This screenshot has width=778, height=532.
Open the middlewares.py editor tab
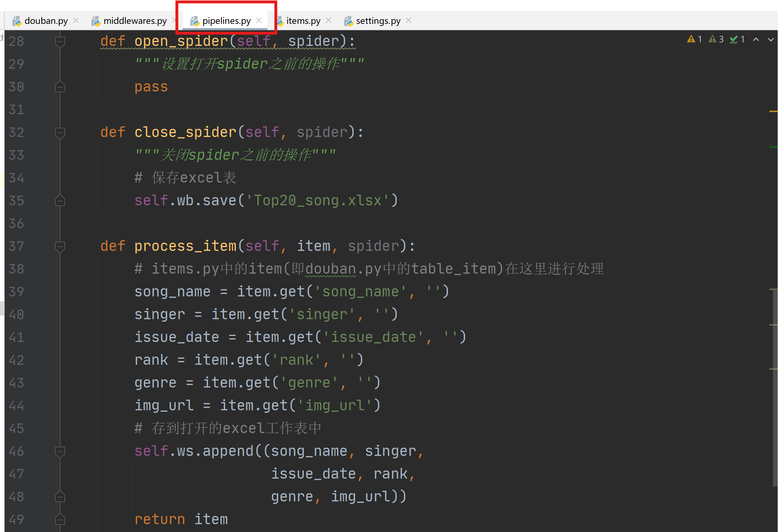point(135,21)
